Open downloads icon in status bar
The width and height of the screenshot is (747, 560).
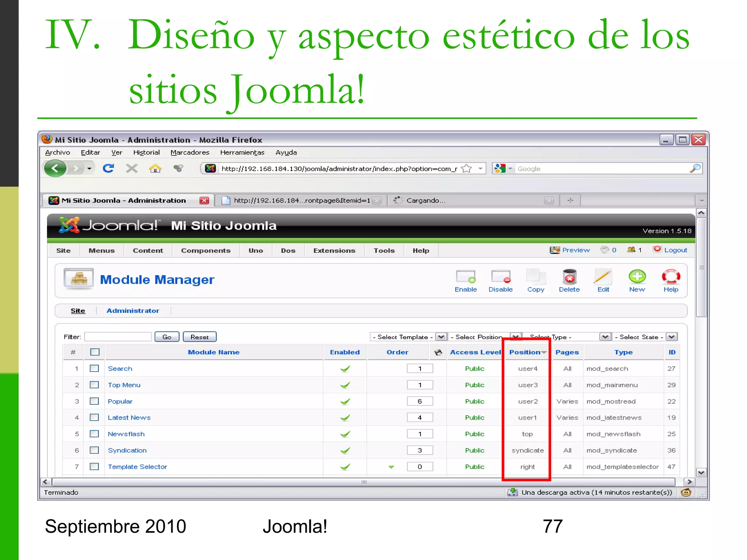512,492
